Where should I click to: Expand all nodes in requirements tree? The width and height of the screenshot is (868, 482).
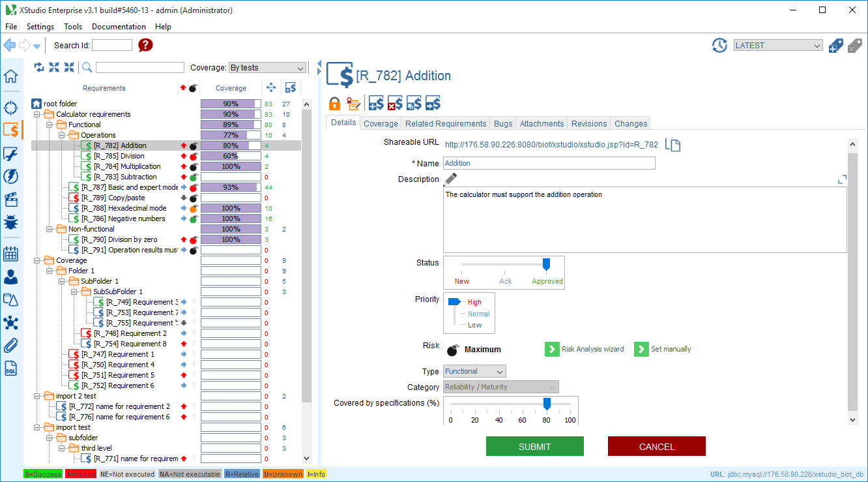(54, 67)
